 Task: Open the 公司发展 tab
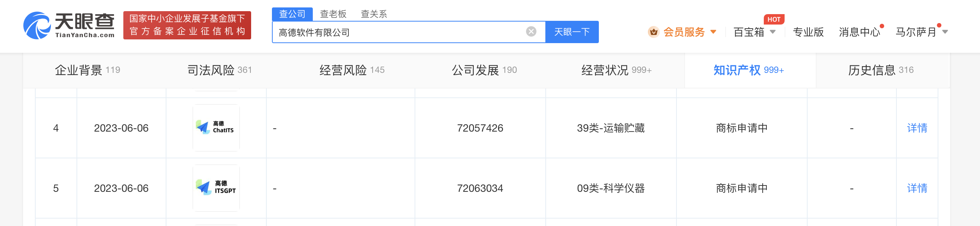(x=484, y=70)
